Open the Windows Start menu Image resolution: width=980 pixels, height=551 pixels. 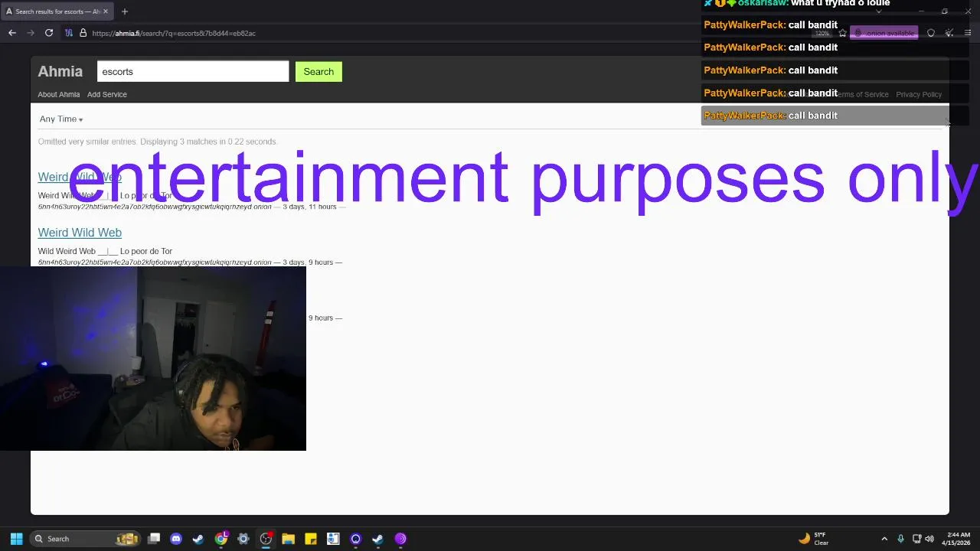pyautogui.click(x=16, y=539)
